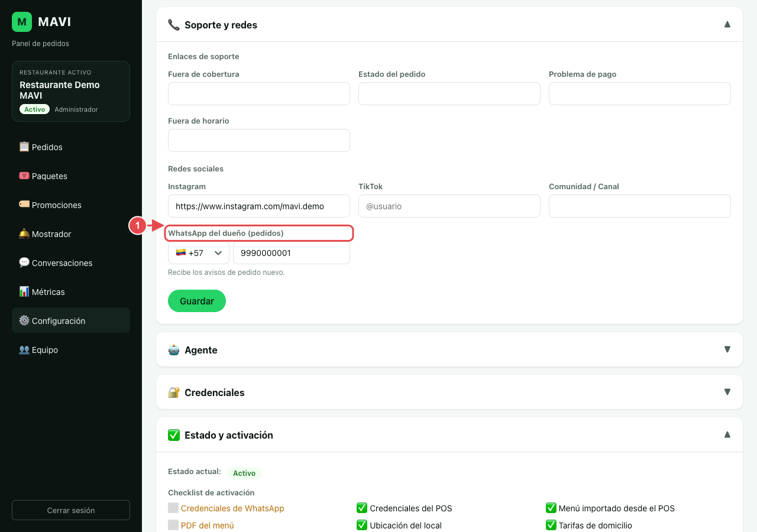Open the PDF del menú link
This screenshot has height=532, width=757.
[208, 525]
